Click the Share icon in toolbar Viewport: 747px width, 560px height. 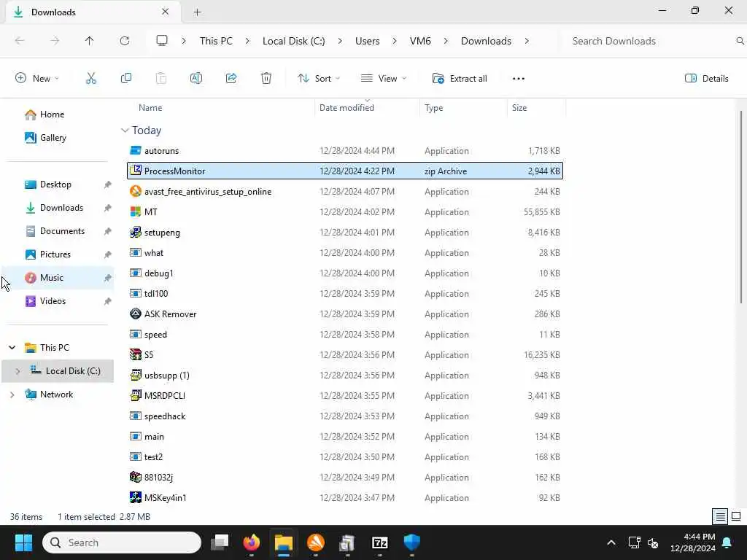click(x=231, y=79)
